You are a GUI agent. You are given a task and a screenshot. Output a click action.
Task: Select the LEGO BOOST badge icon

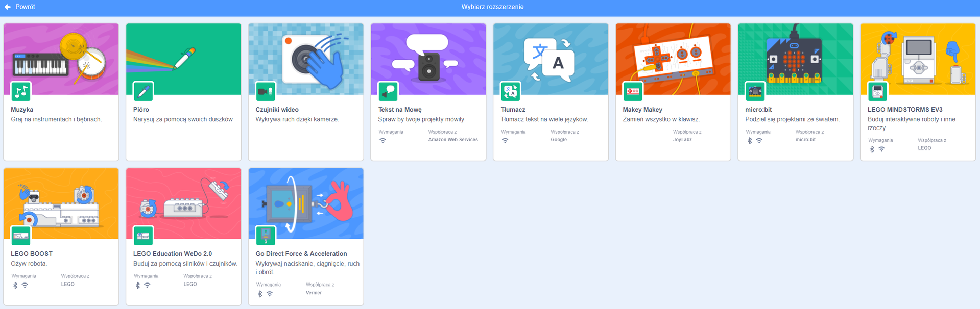click(x=21, y=236)
